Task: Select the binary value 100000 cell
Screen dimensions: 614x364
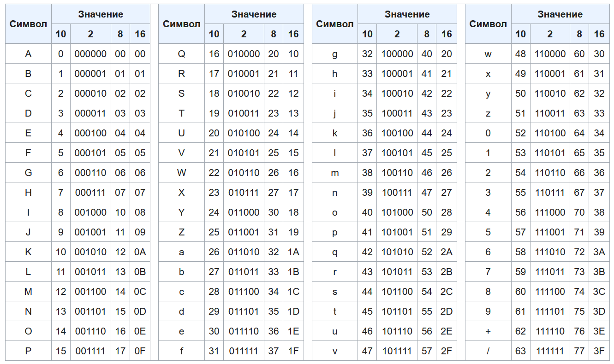Action: point(397,54)
